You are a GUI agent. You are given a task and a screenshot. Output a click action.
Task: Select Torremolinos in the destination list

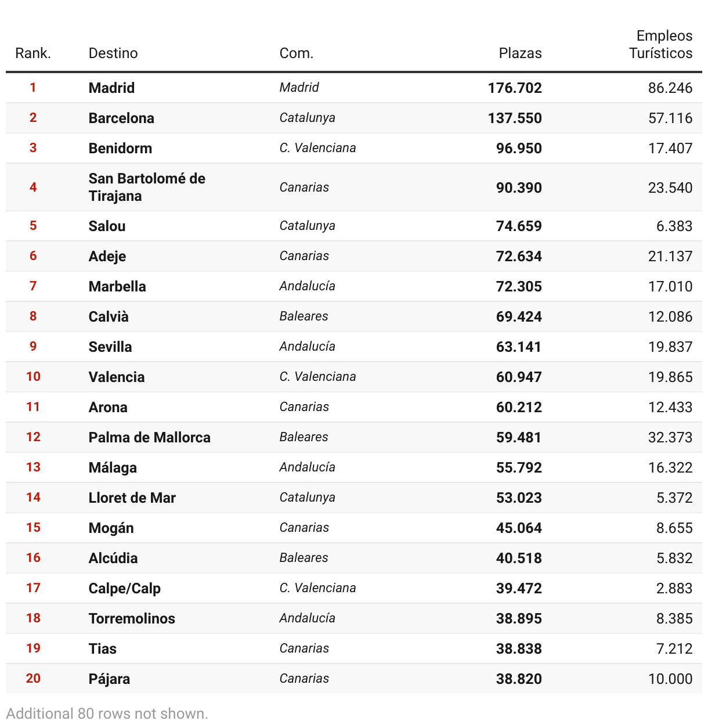[x=132, y=618]
